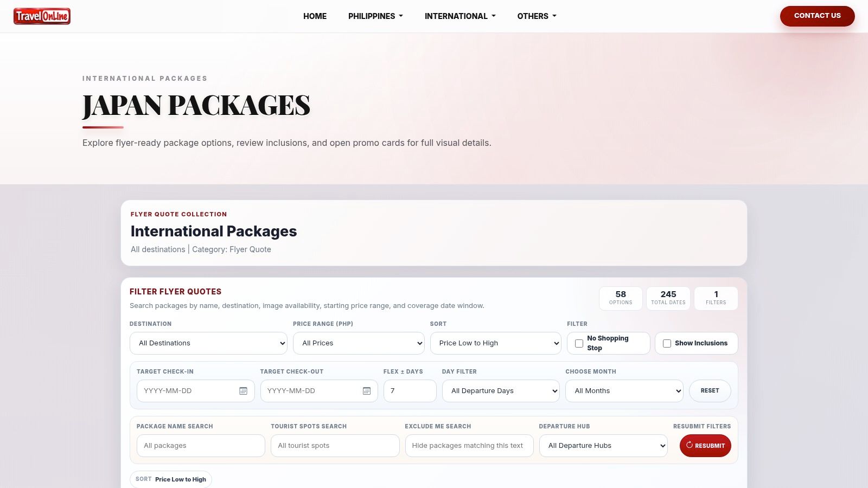Go to the Home menu item
868x488 pixels.
(315, 16)
